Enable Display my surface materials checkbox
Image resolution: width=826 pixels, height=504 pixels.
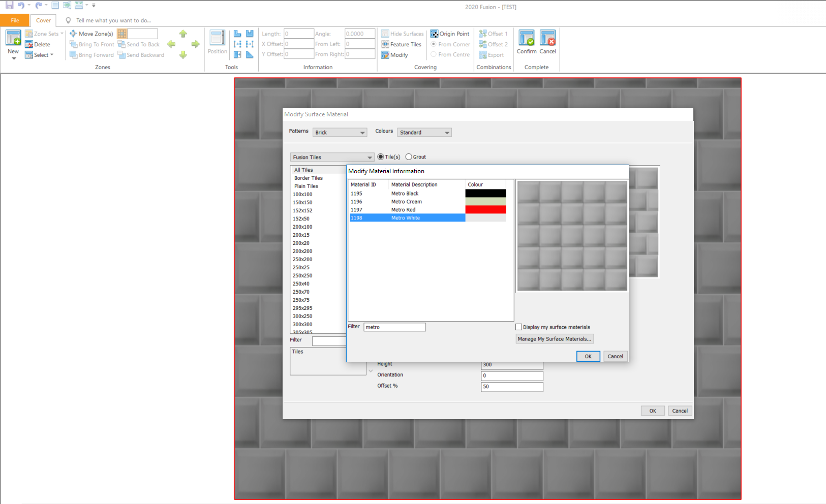point(519,327)
